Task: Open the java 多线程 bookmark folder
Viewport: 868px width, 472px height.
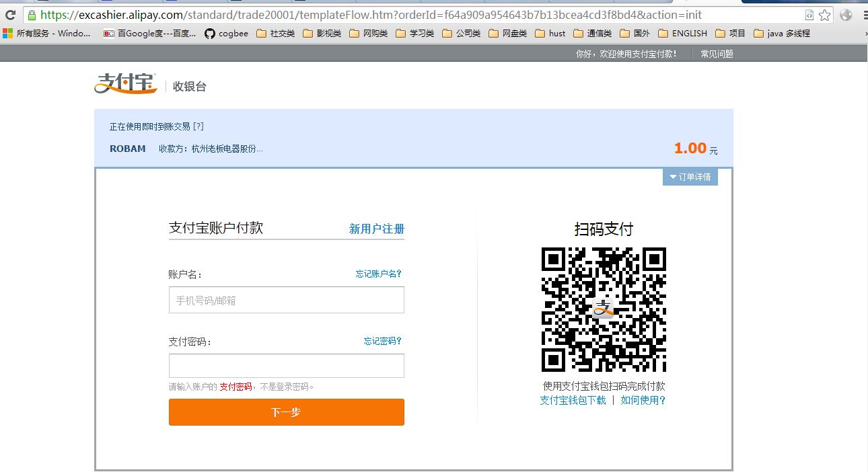Action: coord(782,33)
